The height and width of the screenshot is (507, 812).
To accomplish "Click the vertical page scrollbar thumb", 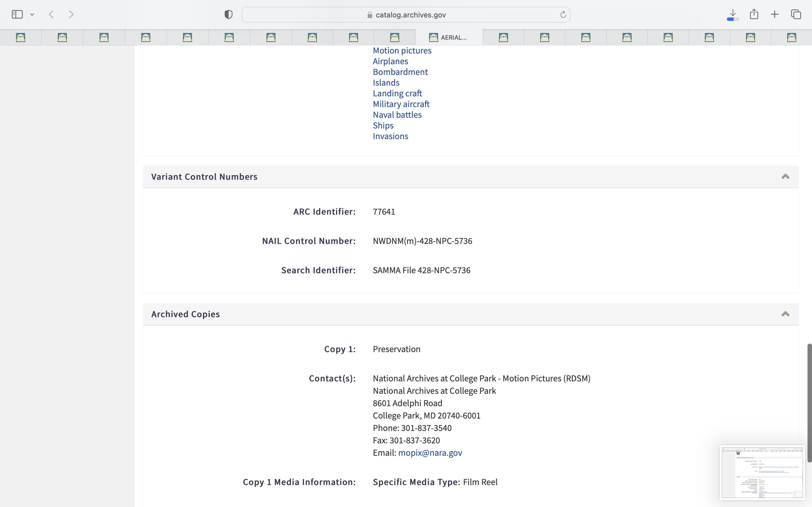I will pyautogui.click(x=809, y=403).
